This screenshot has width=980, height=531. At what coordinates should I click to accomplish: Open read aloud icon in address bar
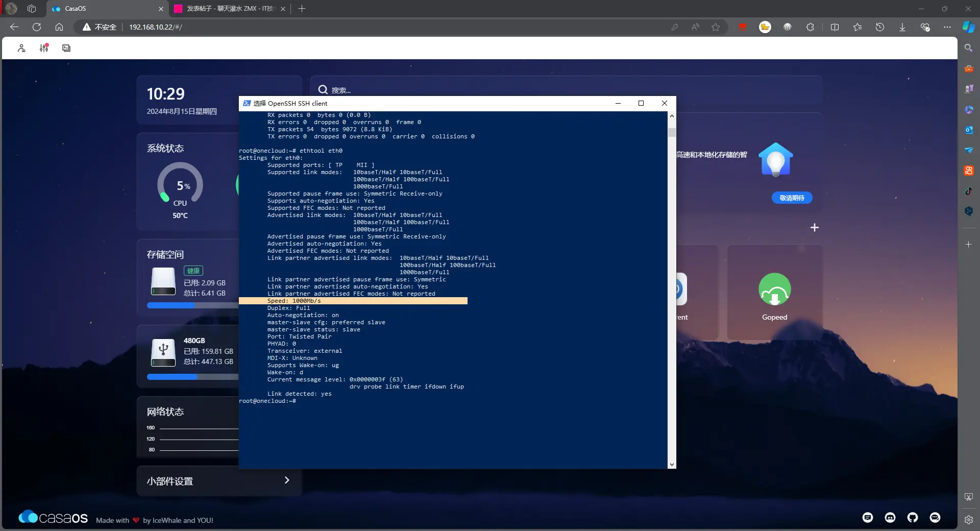695,27
